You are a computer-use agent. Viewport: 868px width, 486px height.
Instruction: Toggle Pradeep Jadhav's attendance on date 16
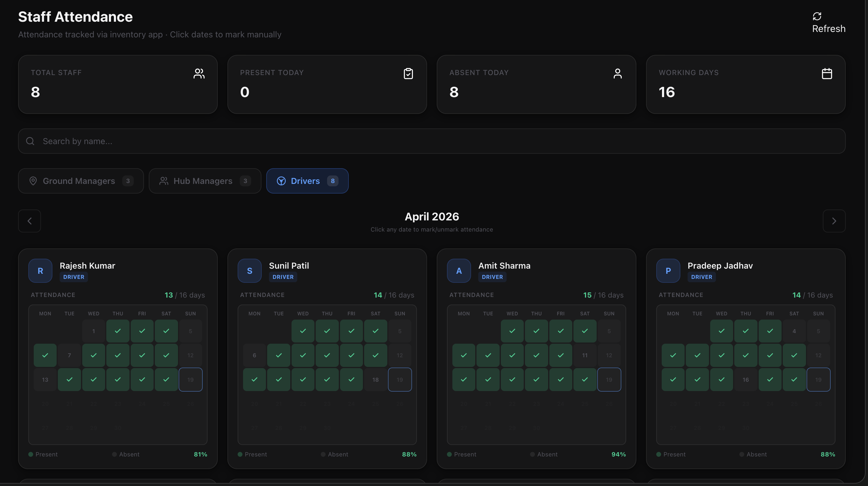pos(745,380)
